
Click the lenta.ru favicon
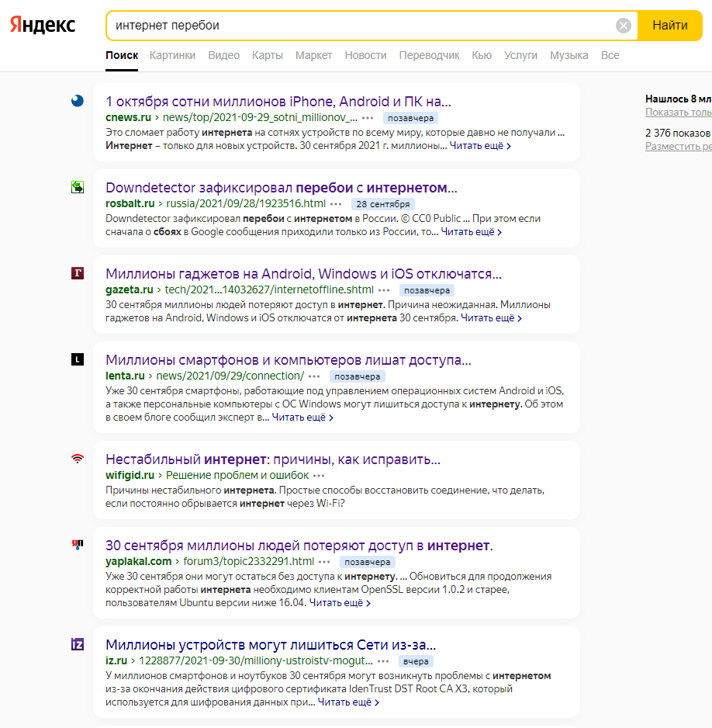coord(78,359)
